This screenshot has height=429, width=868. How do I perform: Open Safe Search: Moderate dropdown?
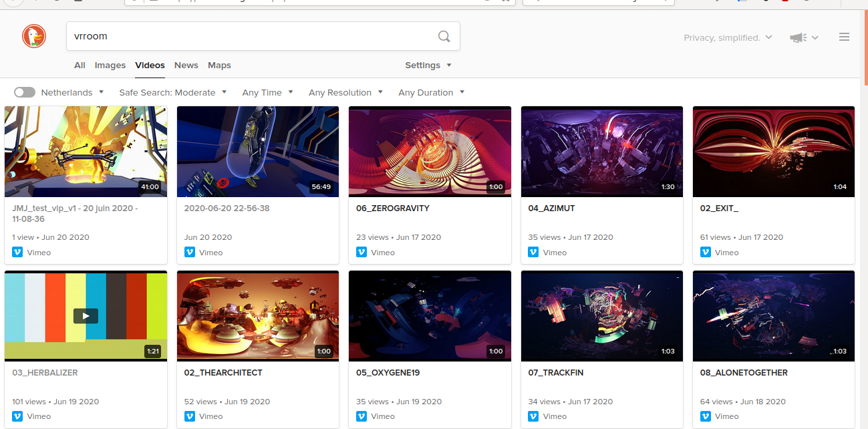(x=172, y=92)
